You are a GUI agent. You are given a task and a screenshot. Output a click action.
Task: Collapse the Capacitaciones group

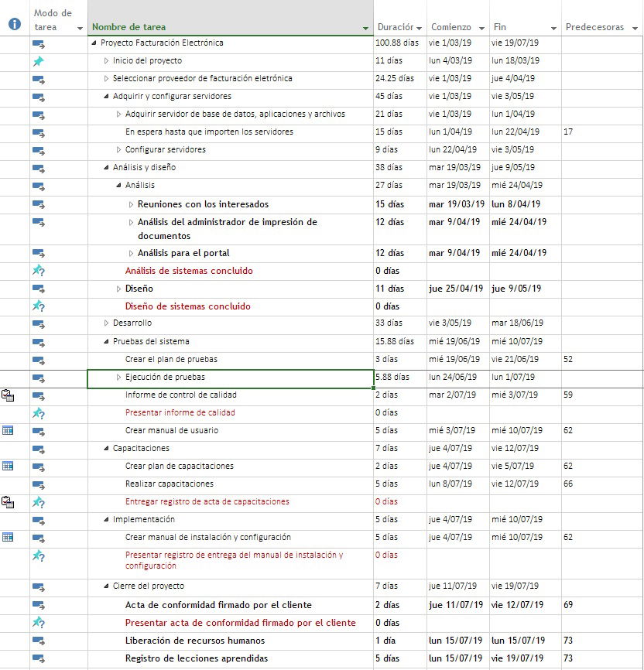107,448
